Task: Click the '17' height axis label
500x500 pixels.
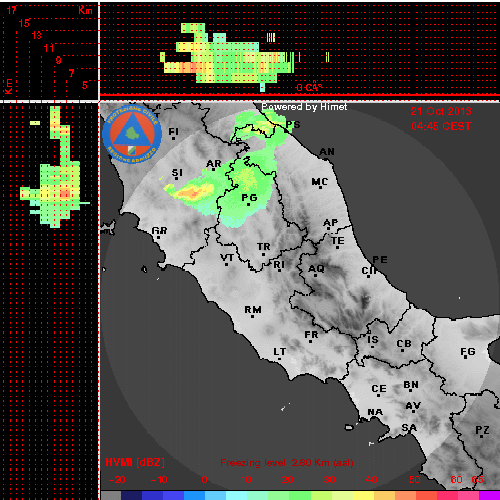Action: (x=12, y=10)
